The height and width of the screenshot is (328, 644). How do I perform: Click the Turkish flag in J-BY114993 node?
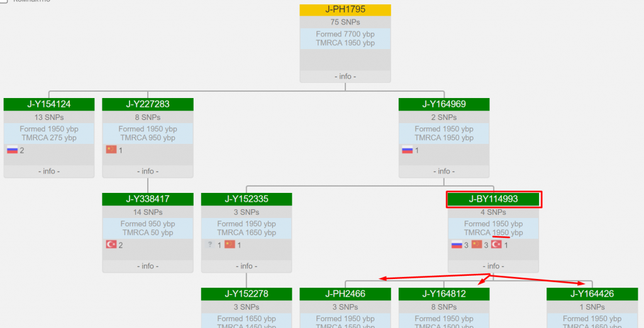(x=496, y=245)
